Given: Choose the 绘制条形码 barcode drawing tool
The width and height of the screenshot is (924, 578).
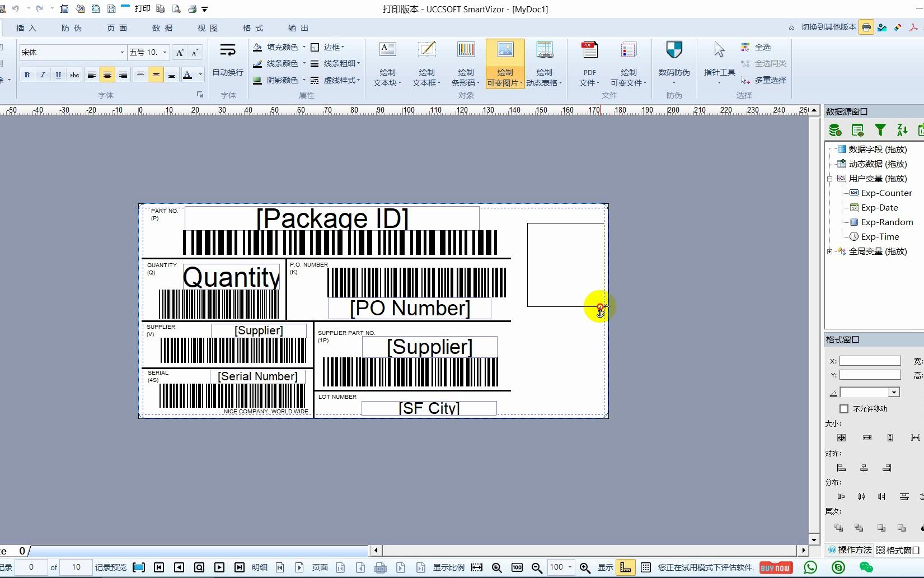Looking at the screenshot, I should point(466,63).
